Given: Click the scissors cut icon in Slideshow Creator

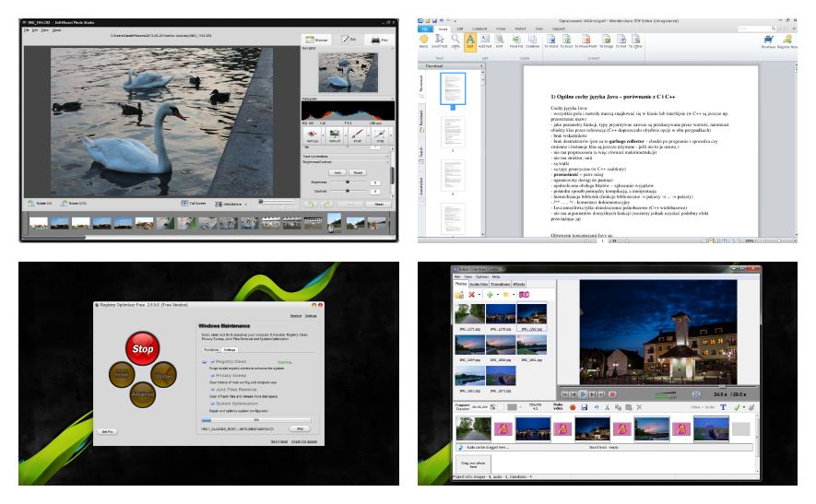Looking at the screenshot, I should [x=607, y=407].
